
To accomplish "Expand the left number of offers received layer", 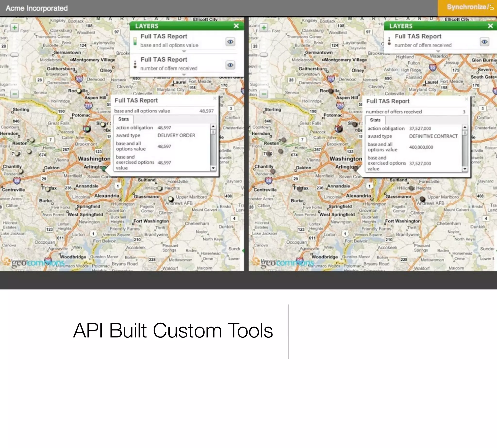I will [x=184, y=74].
